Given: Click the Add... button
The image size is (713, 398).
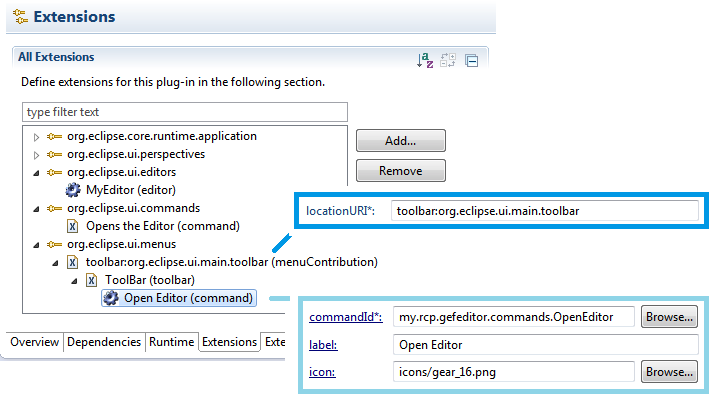Looking at the screenshot, I should pos(401,141).
